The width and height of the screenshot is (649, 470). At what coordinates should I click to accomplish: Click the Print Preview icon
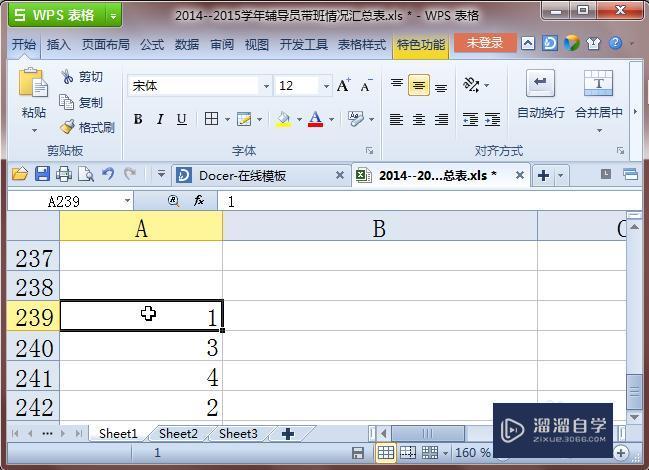(x=86, y=174)
